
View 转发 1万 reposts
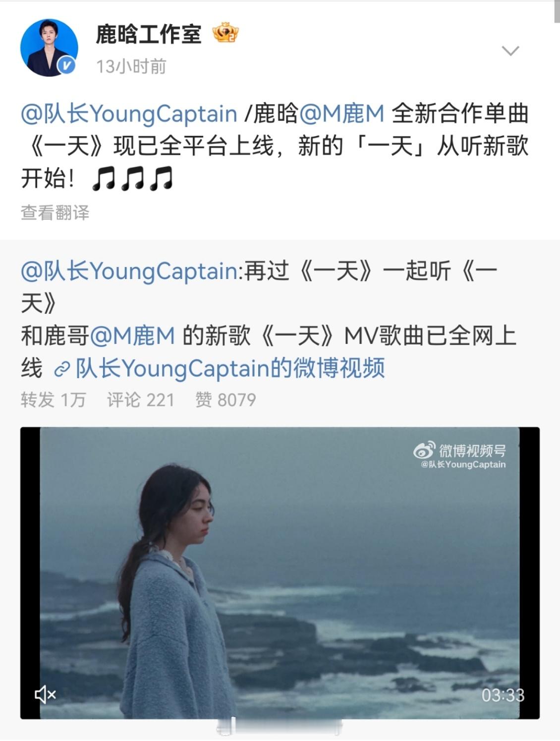[x=54, y=399]
